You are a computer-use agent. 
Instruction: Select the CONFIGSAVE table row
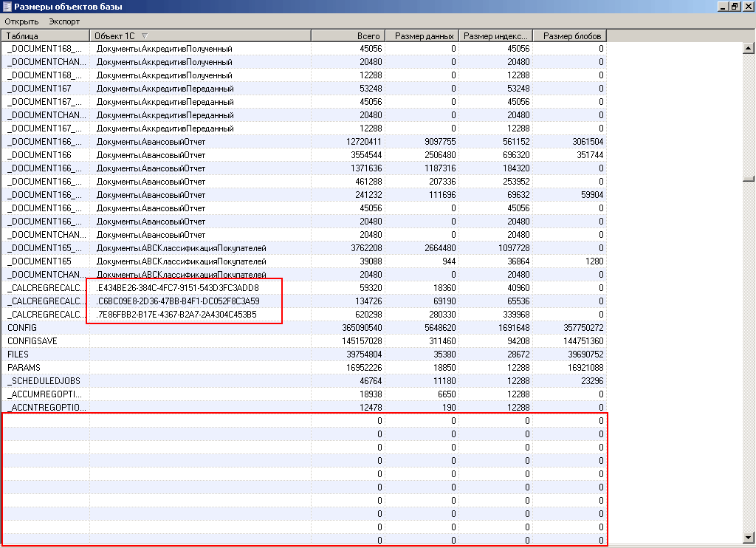[x=304, y=341]
